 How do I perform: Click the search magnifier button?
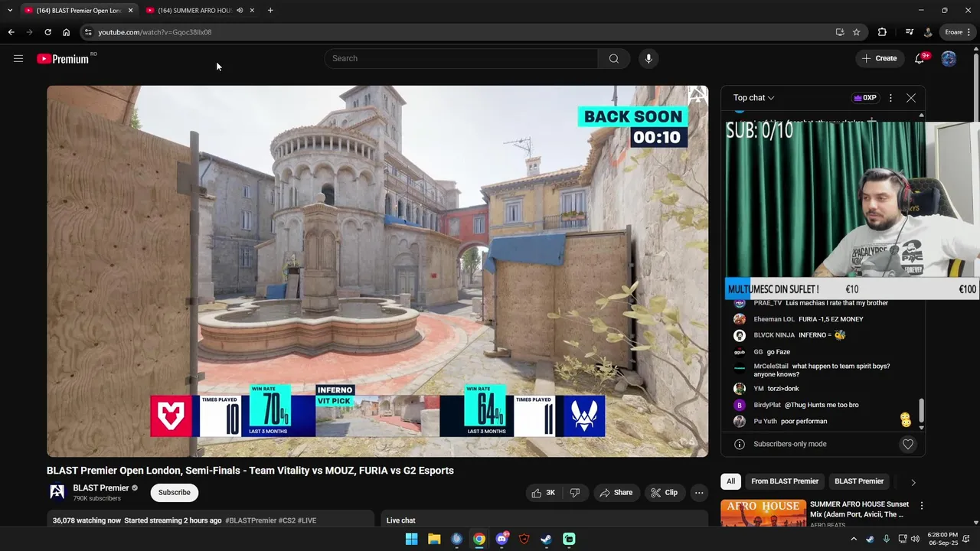click(x=614, y=58)
